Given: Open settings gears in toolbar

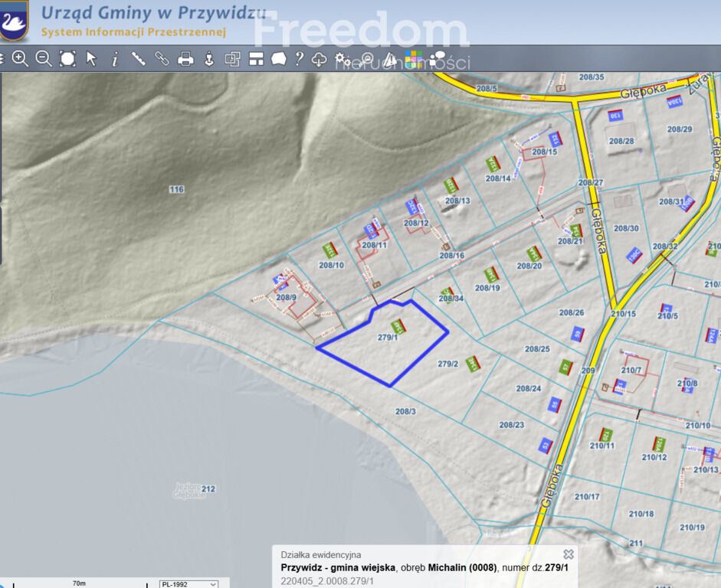Looking at the screenshot, I should pyautogui.click(x=342, y=59).
